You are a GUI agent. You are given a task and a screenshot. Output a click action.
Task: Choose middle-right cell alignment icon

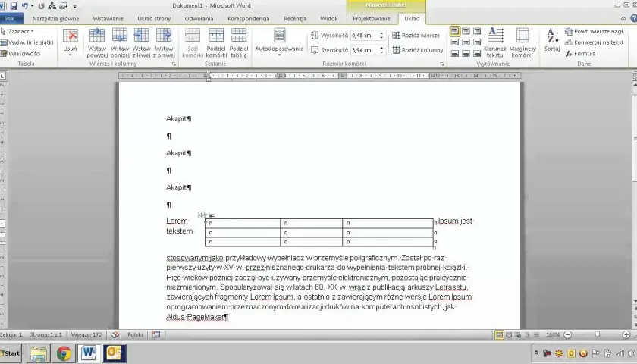tap(477, 42)
